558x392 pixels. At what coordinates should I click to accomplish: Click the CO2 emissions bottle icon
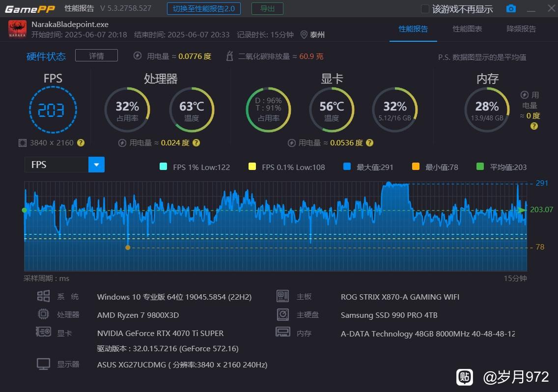coord(229,56)
